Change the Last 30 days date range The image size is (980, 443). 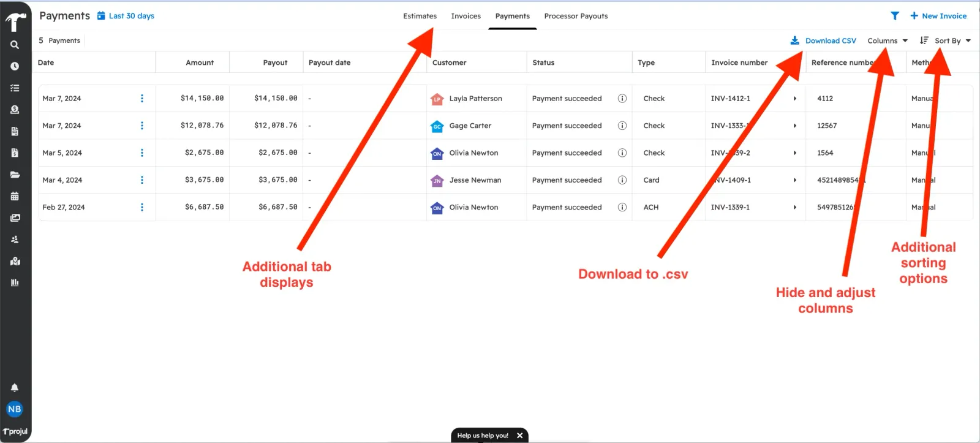click(x=126, y=16)
